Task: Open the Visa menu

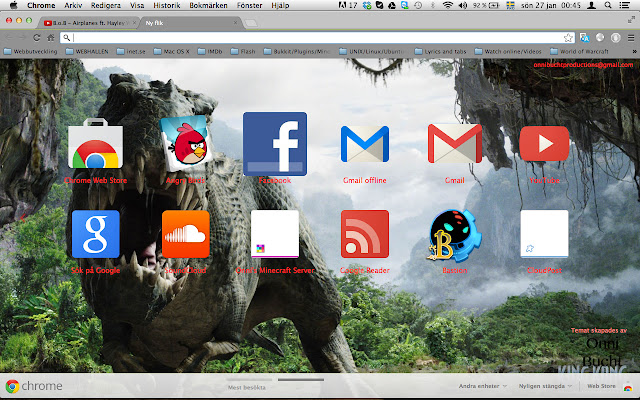Action: point(137,5)
